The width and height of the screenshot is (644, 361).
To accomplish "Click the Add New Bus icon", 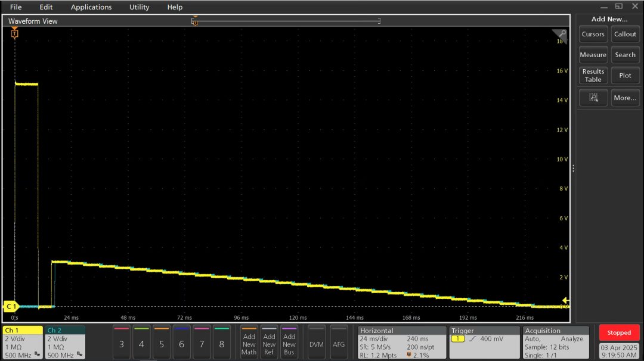I will coord(289,343).
